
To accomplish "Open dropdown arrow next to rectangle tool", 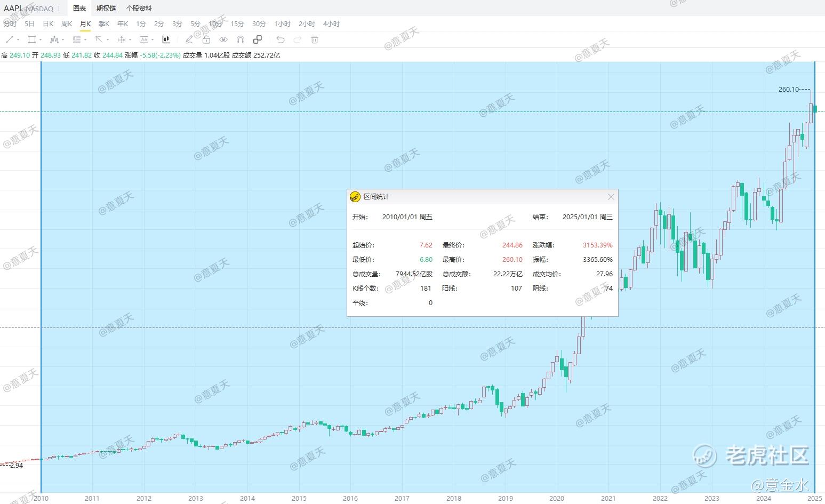I will point(41,40).
